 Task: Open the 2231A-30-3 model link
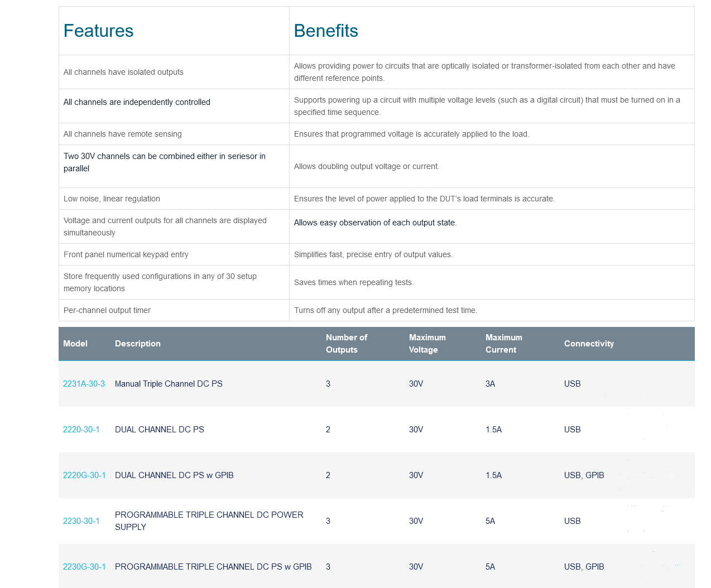[x=84, y=384]
